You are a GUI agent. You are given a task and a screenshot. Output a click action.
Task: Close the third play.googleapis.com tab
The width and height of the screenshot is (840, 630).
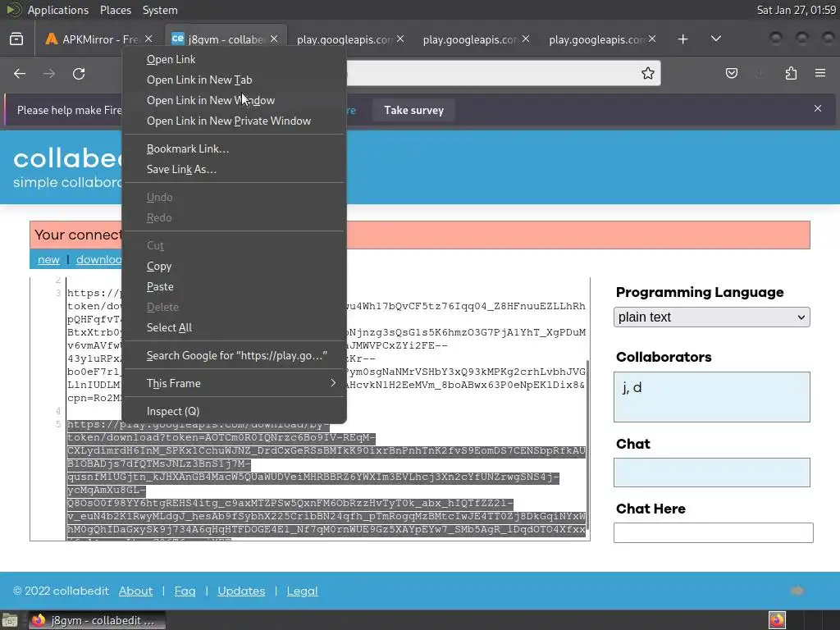[651, 39]
